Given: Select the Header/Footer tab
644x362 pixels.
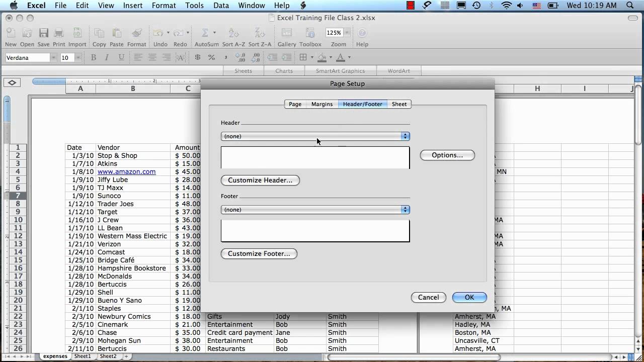Looking at the screenshot, I should pyautogui.click(x=363, y=104).
